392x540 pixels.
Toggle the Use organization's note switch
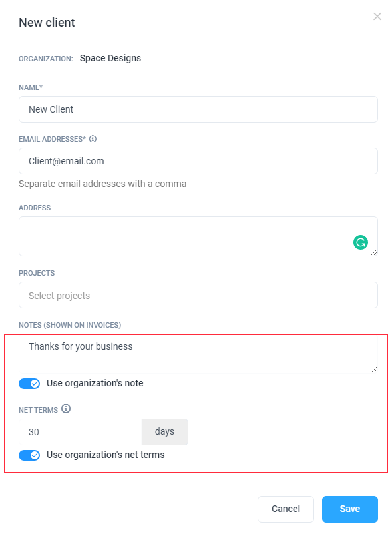point(29,384)
